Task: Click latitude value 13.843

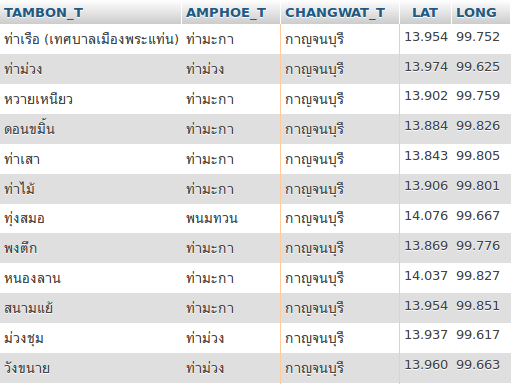Action: click(426, 156)
